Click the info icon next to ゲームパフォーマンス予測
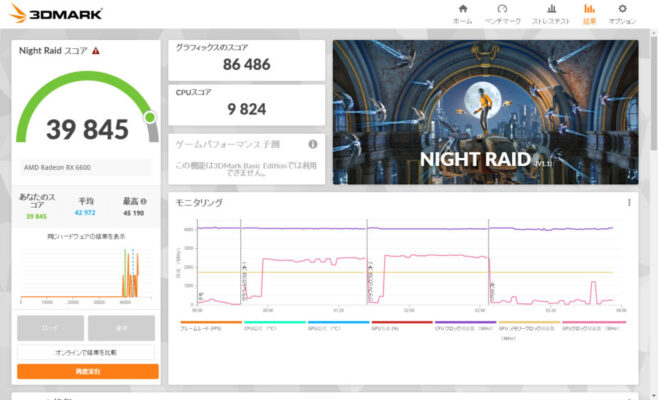 point(313,144)
